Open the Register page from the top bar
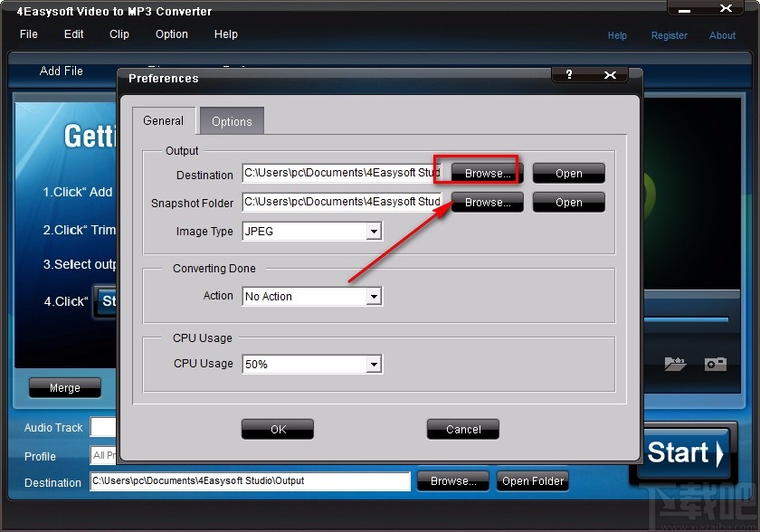 coord(670,35)
